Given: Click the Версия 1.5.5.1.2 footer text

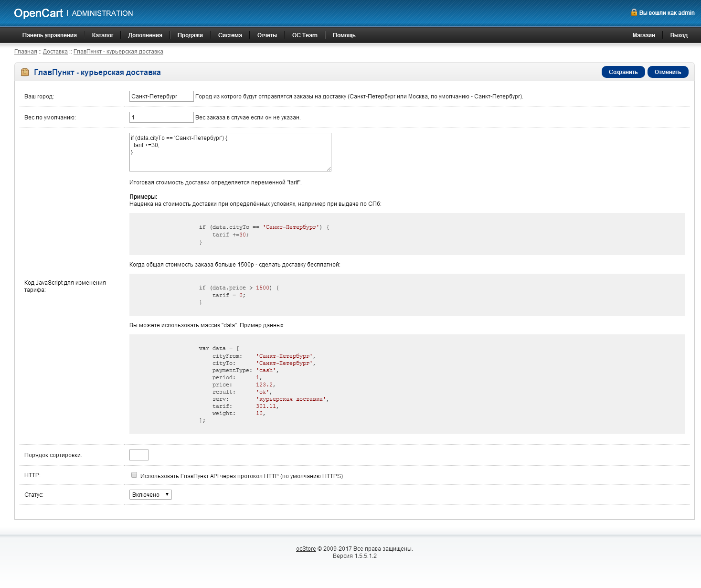Looking at the screenshot, I should pos(354,556).
